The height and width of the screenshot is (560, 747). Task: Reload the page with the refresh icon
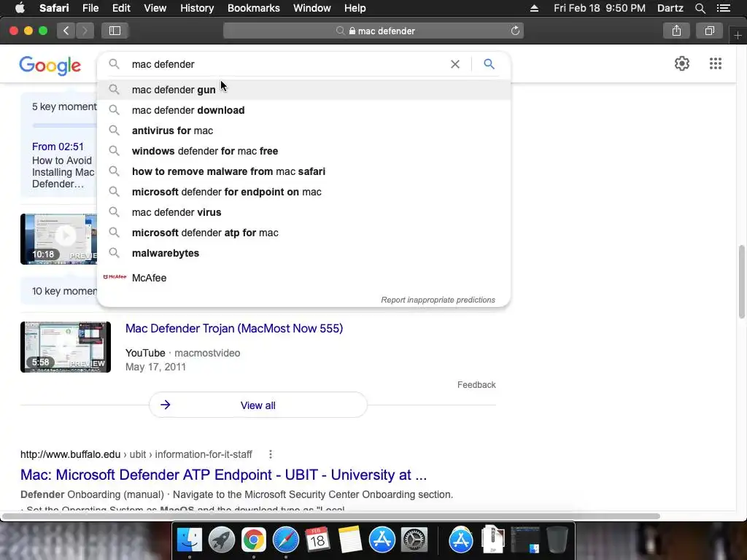[x=515, y=31]
